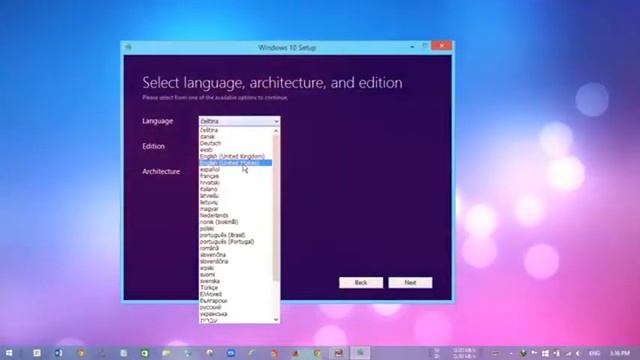Click the language list scrollbar thumb
Viewport: 640px width, 360px height.
[x=276, y=207]
